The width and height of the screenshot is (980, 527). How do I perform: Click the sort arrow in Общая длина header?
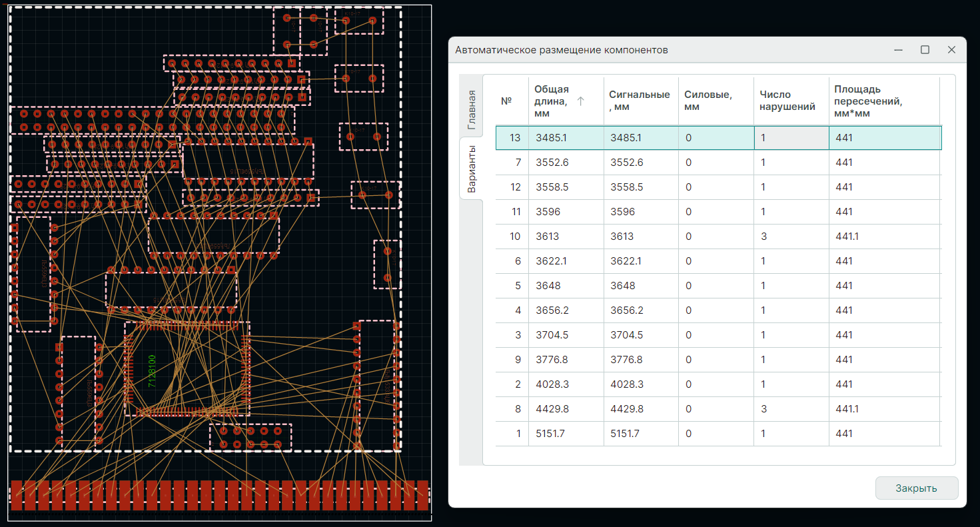coord(580,101)
